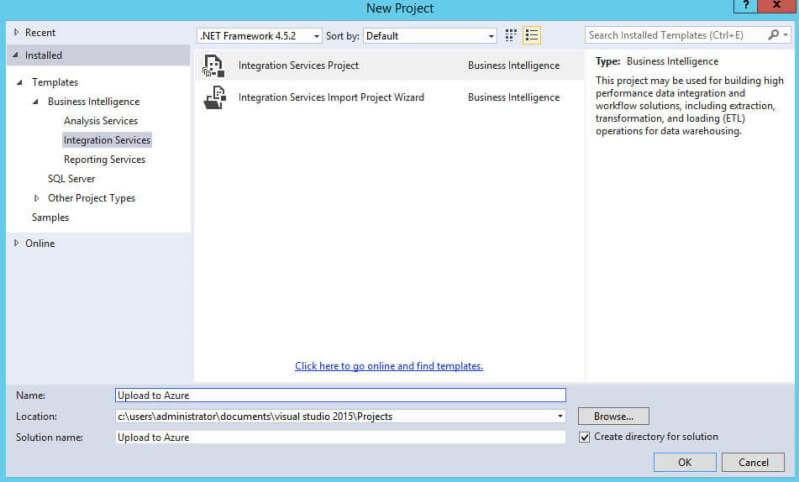This screenshot has width=799, height=482.
Task: Click the Name input field
Action: point(340,395)
